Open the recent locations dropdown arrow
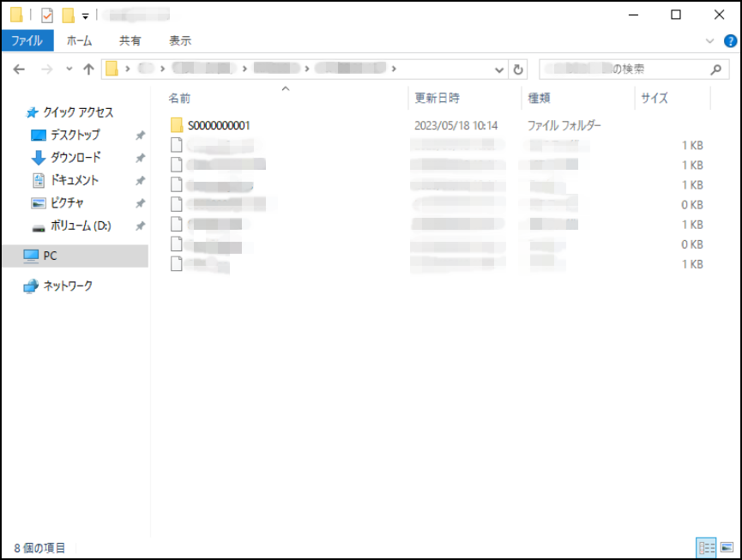Viewport: 742px width, 560px height. (x=69, y=69)
